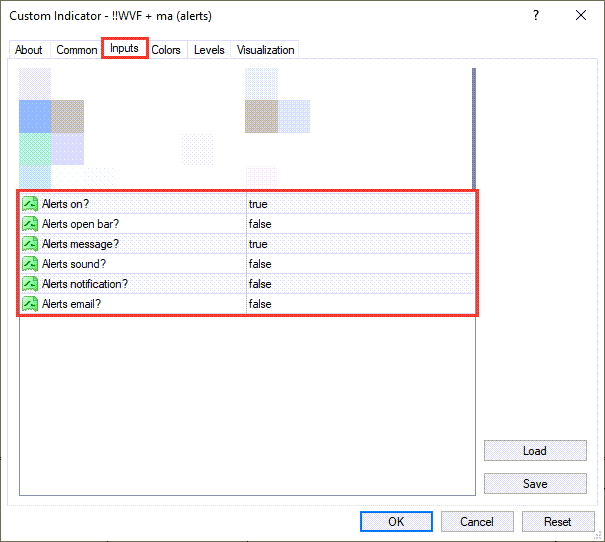Select the "Alerts open bar?" row icon
Viewport: 605px width, 542px height.
[x=30, y=224]
